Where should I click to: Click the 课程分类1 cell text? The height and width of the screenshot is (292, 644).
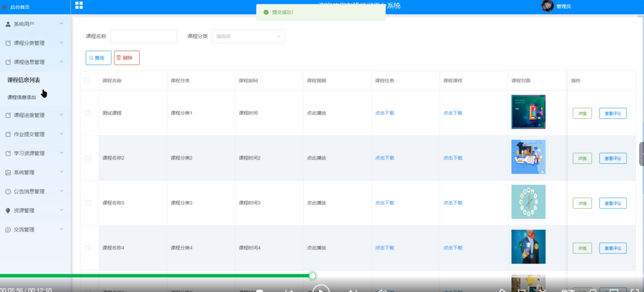pyautogui.click(x=181, y=113)
